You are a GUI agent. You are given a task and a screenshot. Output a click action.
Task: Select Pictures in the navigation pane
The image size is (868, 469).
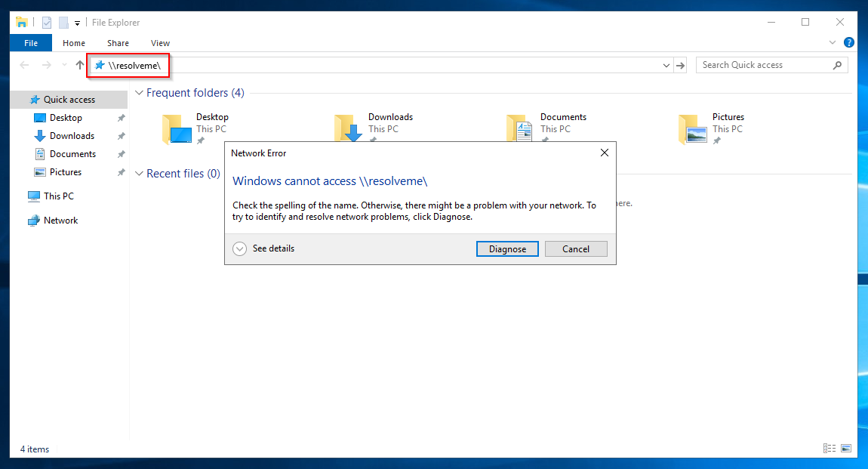pos(66,172)
